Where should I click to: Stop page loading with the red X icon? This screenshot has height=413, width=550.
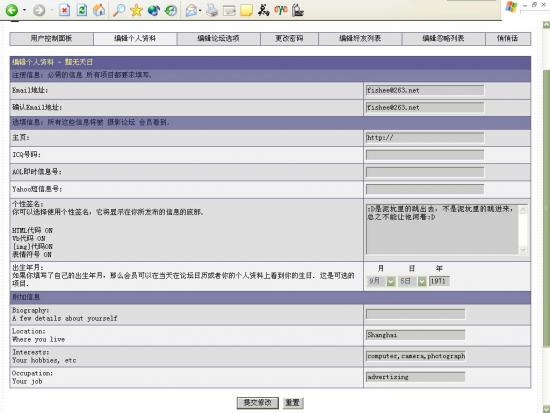click(65, 10)
